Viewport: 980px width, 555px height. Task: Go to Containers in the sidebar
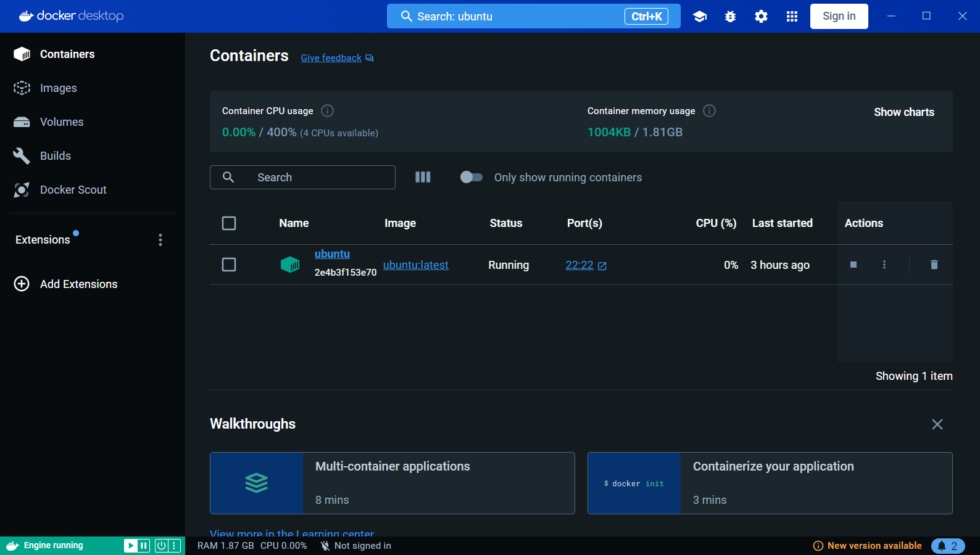[x=93, y=54]
